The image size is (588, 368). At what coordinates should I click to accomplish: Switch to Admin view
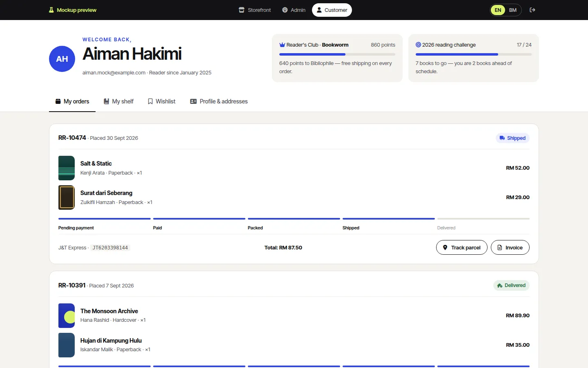pyautogui.click(x=294, y=10)
